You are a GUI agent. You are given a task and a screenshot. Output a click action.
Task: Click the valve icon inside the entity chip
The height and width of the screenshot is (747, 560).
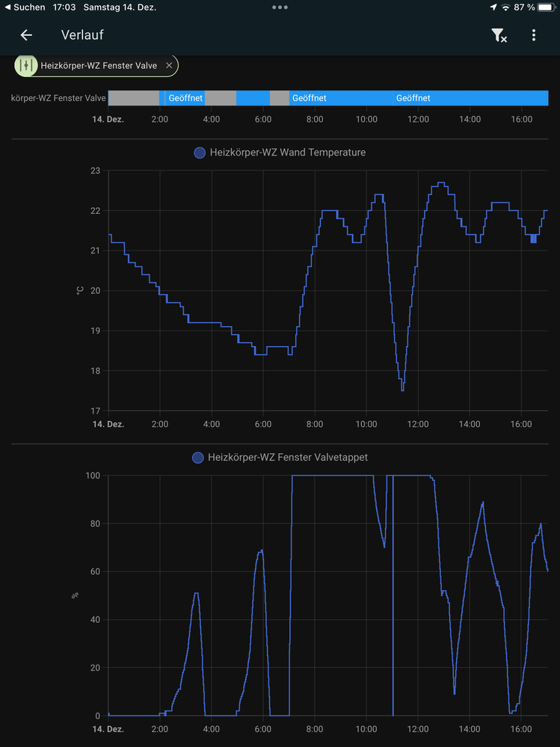(26, 66)
